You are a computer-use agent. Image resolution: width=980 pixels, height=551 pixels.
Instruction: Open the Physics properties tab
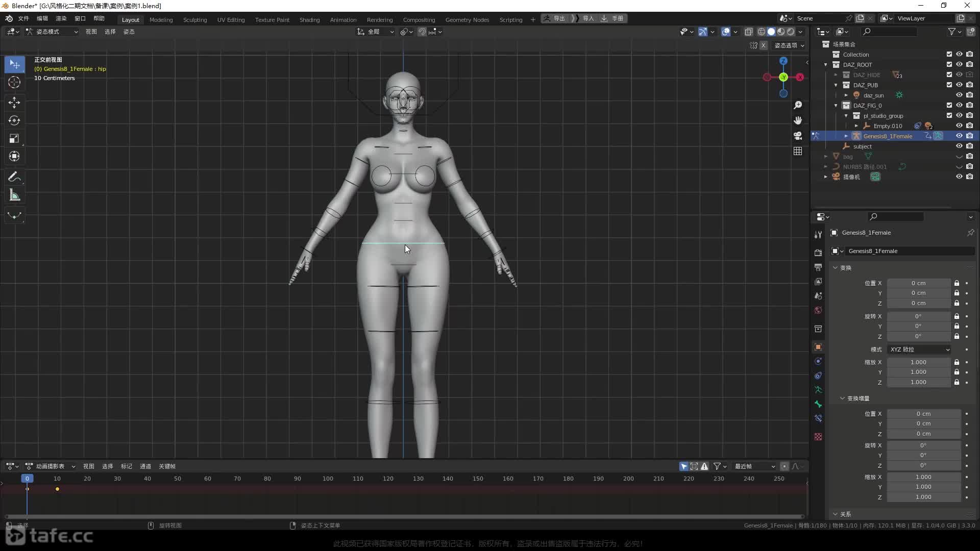(818, 361)
